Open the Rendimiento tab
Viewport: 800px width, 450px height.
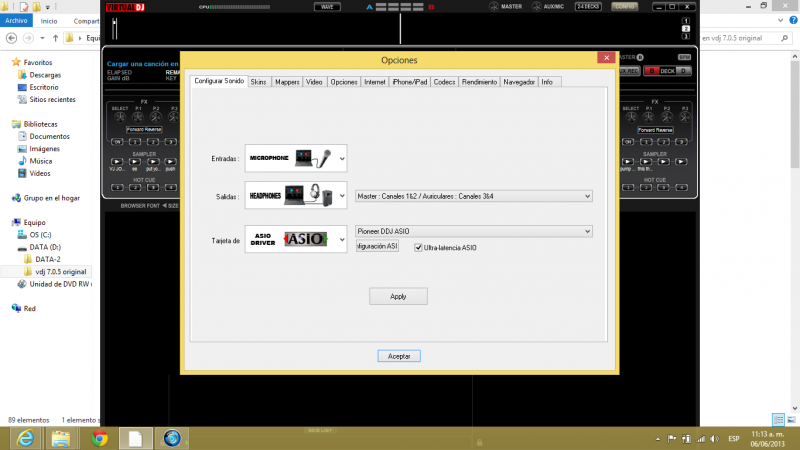coord(479,82)
